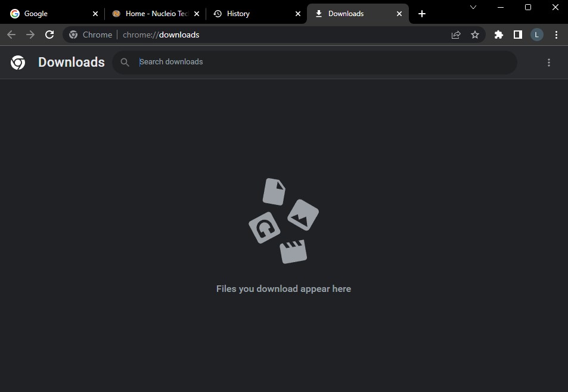
Task: Close the Chrome window
Action: (x=555, y=7)
